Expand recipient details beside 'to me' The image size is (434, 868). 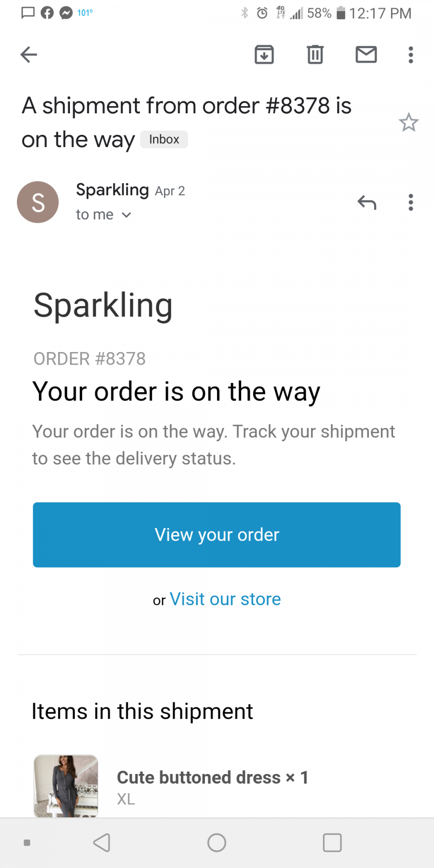[x=126, y=215]
